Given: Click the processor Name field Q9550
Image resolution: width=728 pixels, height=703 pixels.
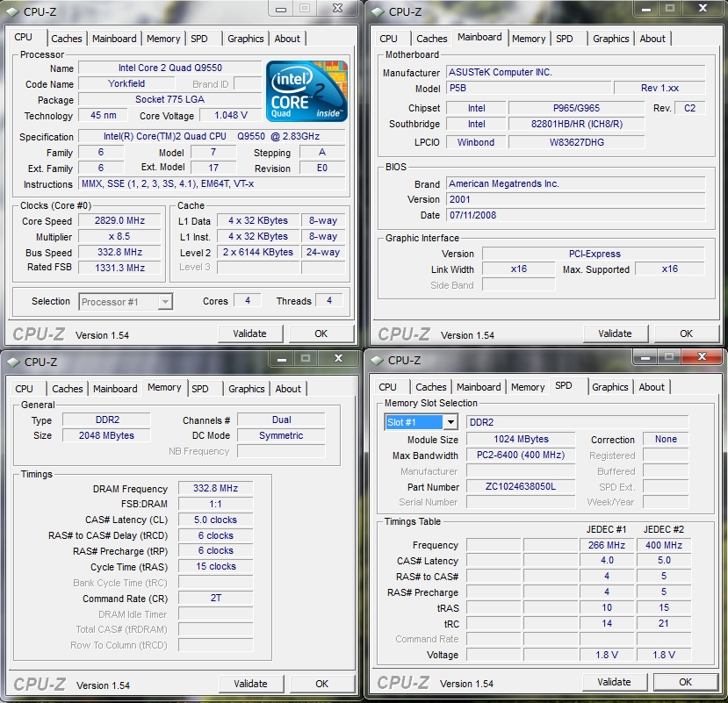Looking at the screenshot, I should pyautogui.click(x=170, y=68).
